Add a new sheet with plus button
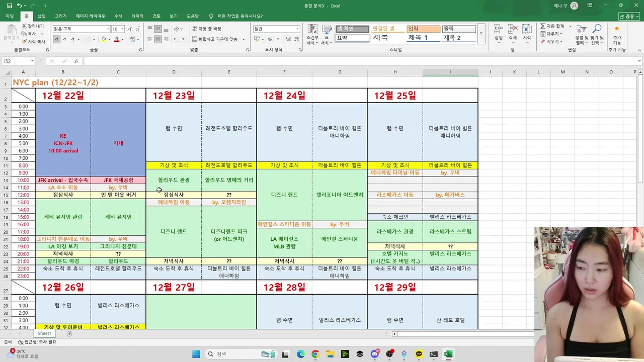This screenshot has width=644, height=362. pos(69,333)
